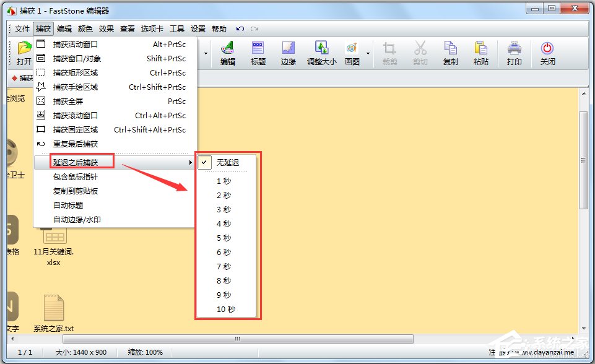Click the 边缘 (Edge) toolbar icon
This screenshot has width=595, height=364.
pos(289,53)
